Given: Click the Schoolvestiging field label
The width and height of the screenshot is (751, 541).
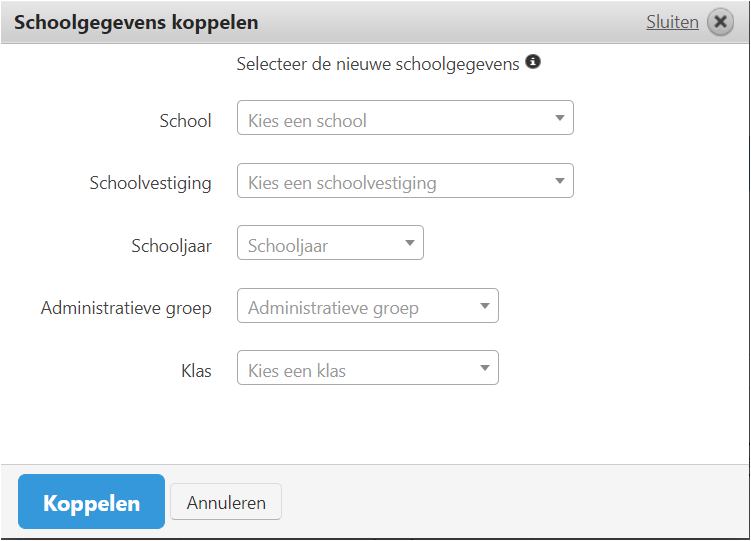Looking at the screenshot, I should click(150, 183).
